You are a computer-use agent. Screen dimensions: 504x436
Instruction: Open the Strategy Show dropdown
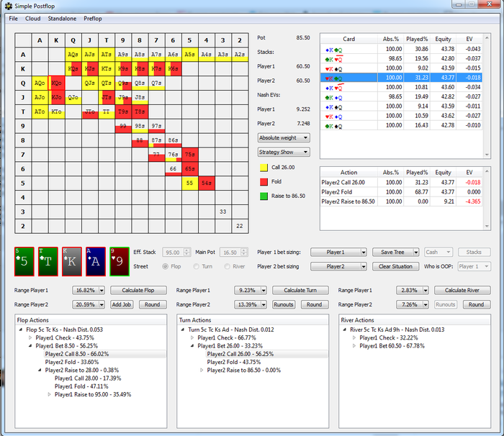pyautogui.click(x=284, y=152)
